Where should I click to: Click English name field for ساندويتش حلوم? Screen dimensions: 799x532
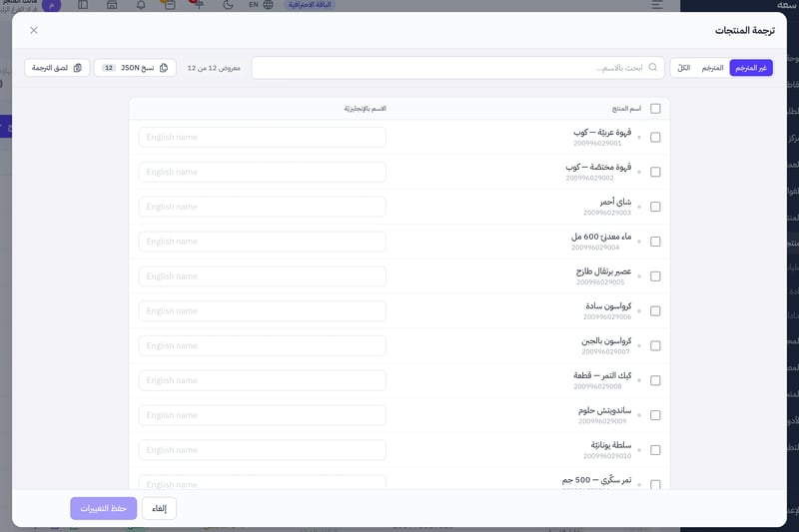(x=263, y=415)
